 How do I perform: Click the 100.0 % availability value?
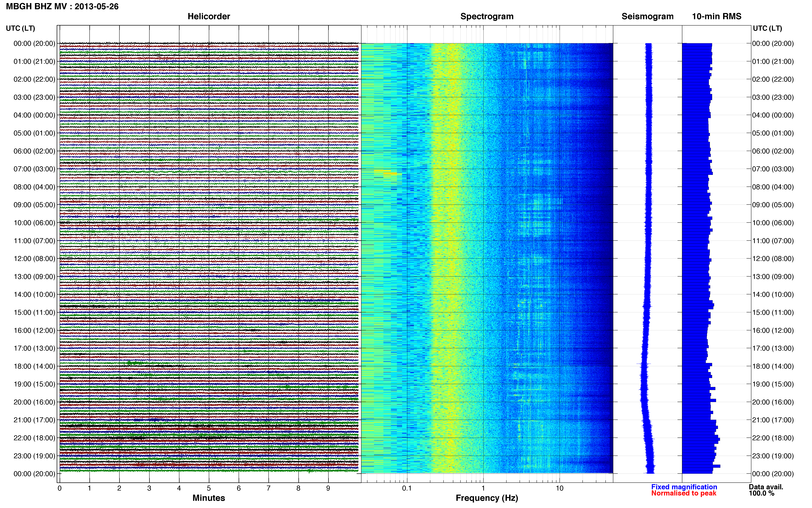tap(762, 493)
